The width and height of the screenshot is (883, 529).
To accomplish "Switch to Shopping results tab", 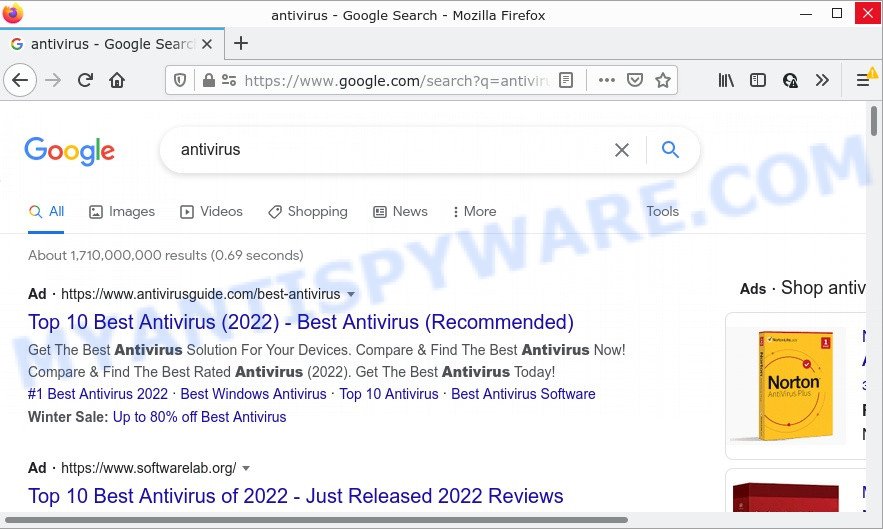I will [308, 212].
